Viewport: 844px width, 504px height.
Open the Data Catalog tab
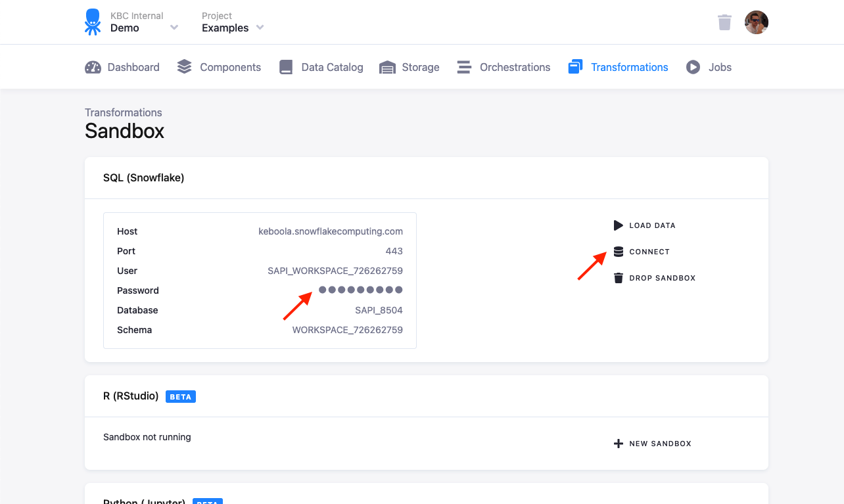[x=321, y=67]
